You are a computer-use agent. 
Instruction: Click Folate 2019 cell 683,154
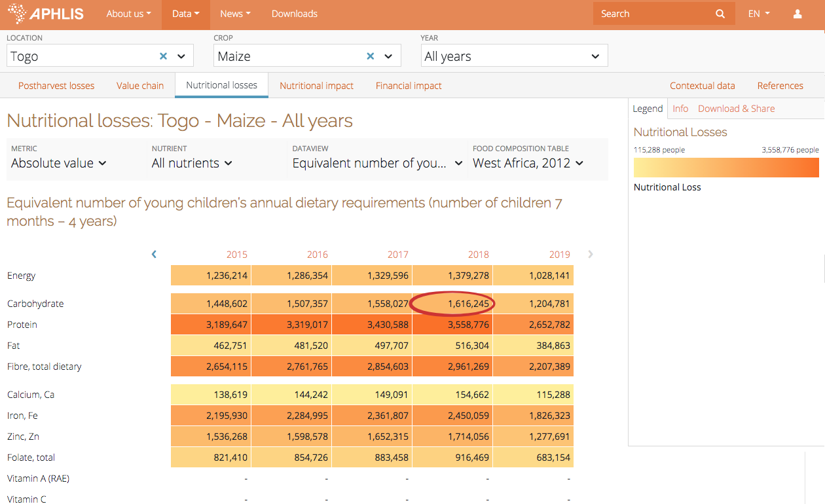(533, 458)
